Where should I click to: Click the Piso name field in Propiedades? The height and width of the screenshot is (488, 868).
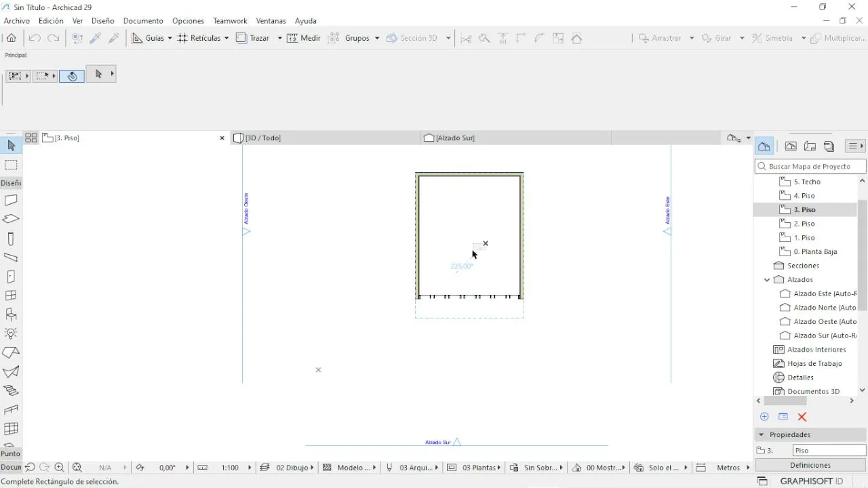click(x=829, y=450)
